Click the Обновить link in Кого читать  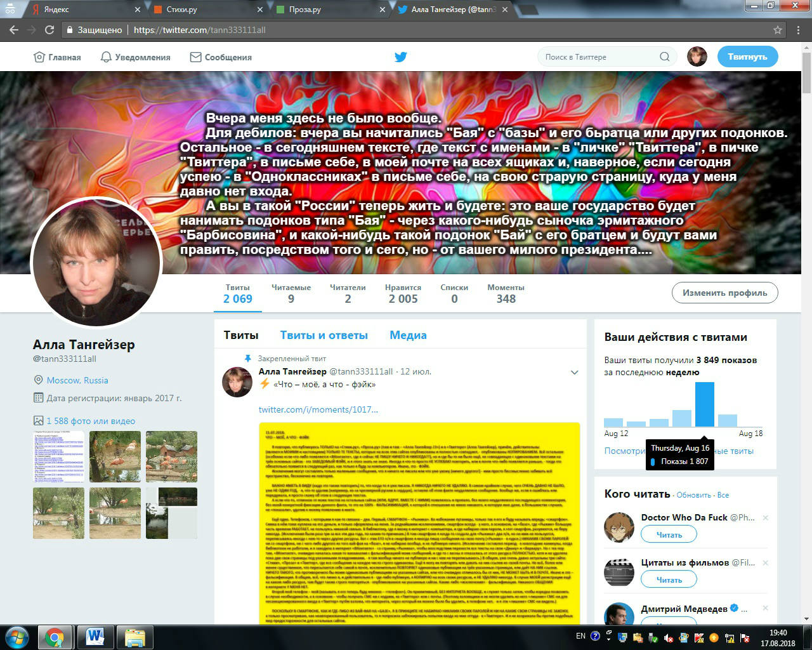(x=693, y=495)
